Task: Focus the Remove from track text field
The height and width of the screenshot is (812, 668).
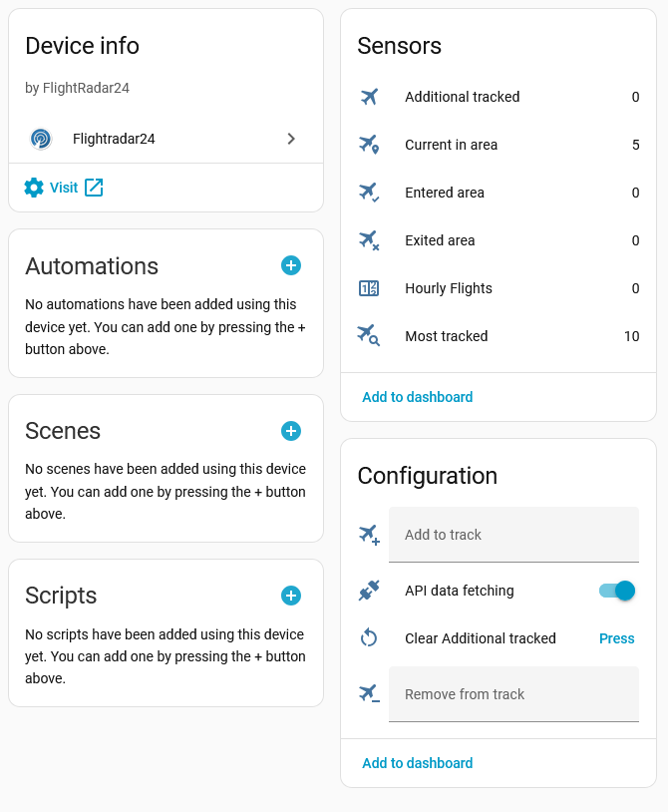Action: (513, 694)
